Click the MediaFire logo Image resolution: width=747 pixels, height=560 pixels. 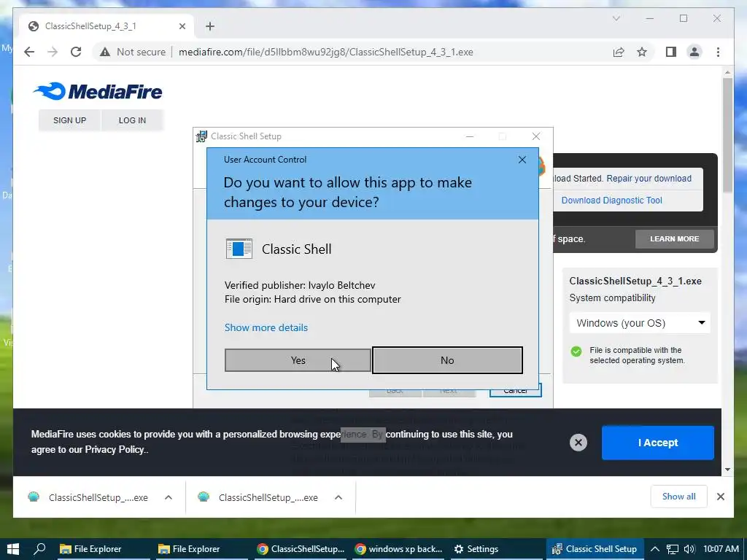coord(98,91)
